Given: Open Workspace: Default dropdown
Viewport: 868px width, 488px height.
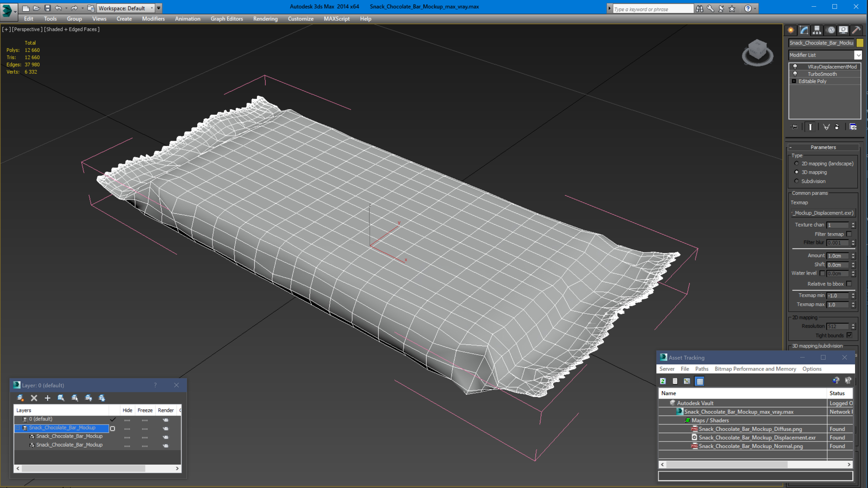Looking at the screenshot, I should pos(126,8).
